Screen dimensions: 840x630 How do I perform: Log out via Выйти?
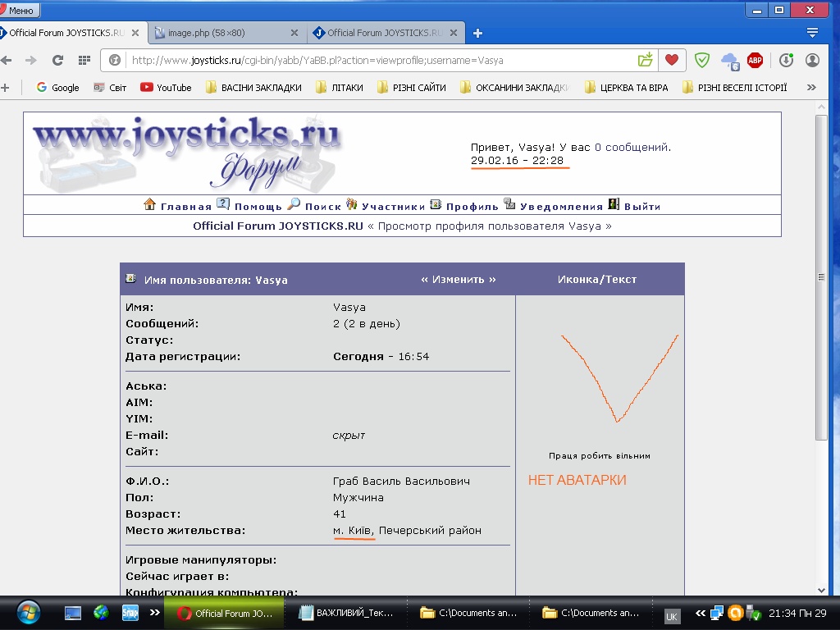click(x=635, y=206)
